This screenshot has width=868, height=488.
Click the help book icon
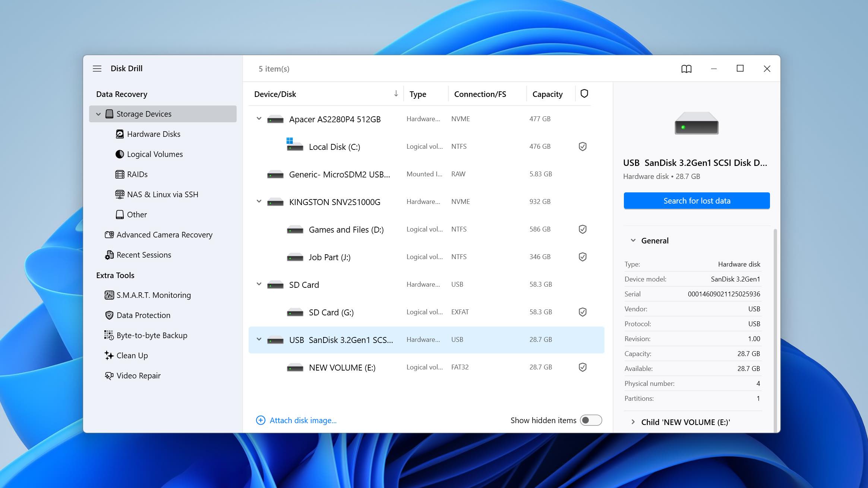686,69
